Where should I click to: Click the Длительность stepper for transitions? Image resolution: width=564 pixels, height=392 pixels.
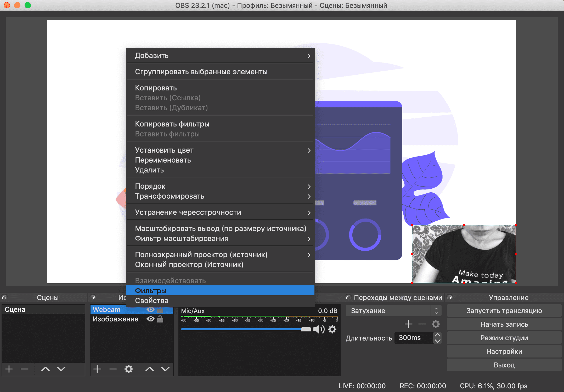tap(439, 338)
